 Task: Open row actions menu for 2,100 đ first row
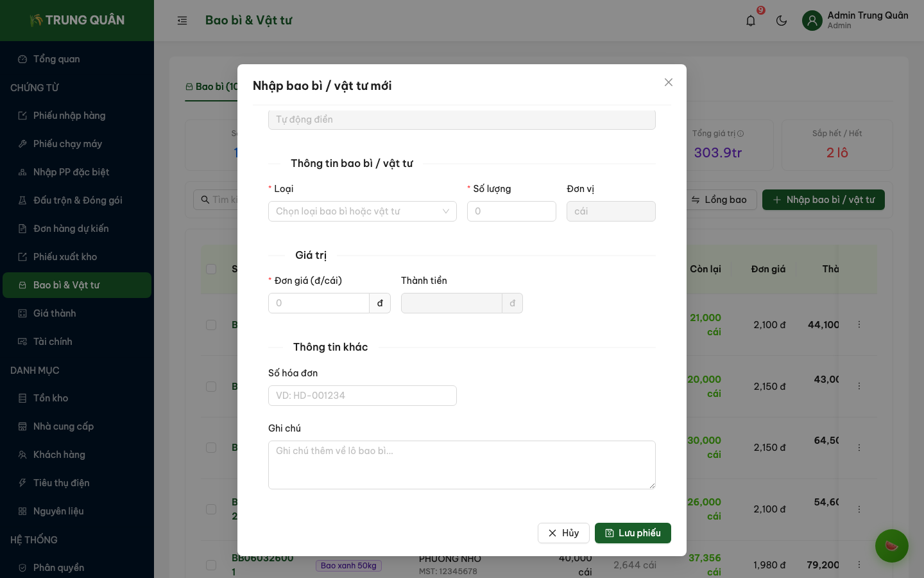pyautogui.click(x=859, y=325)
